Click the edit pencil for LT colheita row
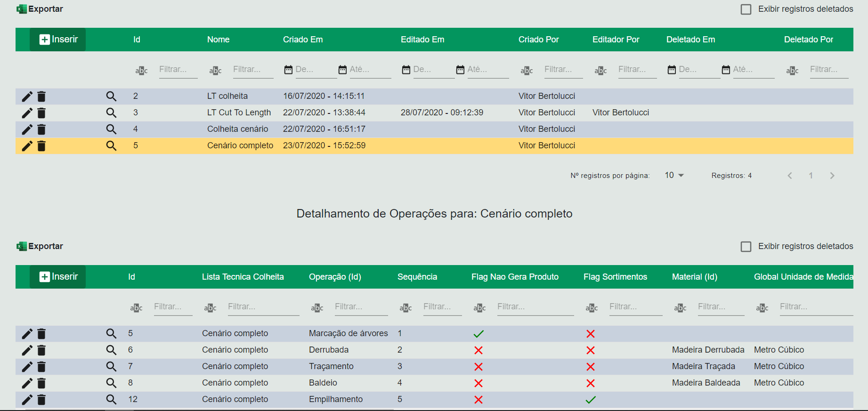Image resolution: width=868 pixels, height=411 pixels. click(27, 97)
